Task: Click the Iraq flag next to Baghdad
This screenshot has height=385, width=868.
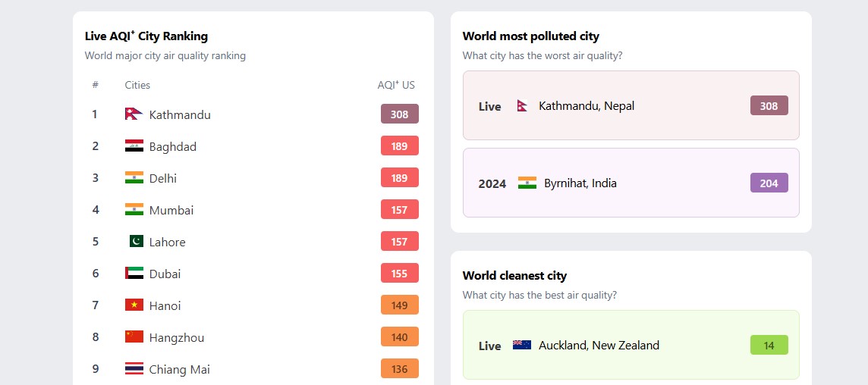Action: point(134,146)
